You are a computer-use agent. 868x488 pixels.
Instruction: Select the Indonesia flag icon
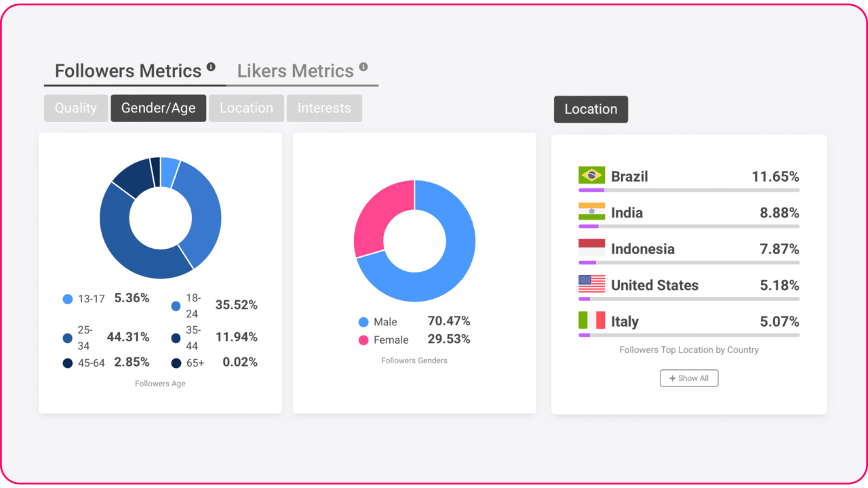pyautogui.click(x=591, y=247)
